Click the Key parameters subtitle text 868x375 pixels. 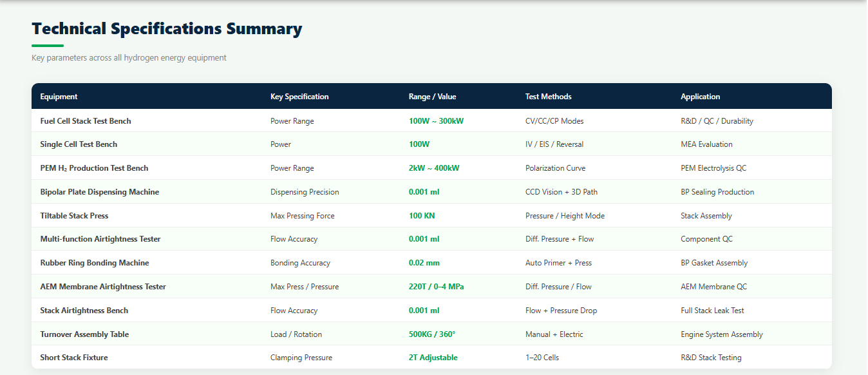point(129,58)
